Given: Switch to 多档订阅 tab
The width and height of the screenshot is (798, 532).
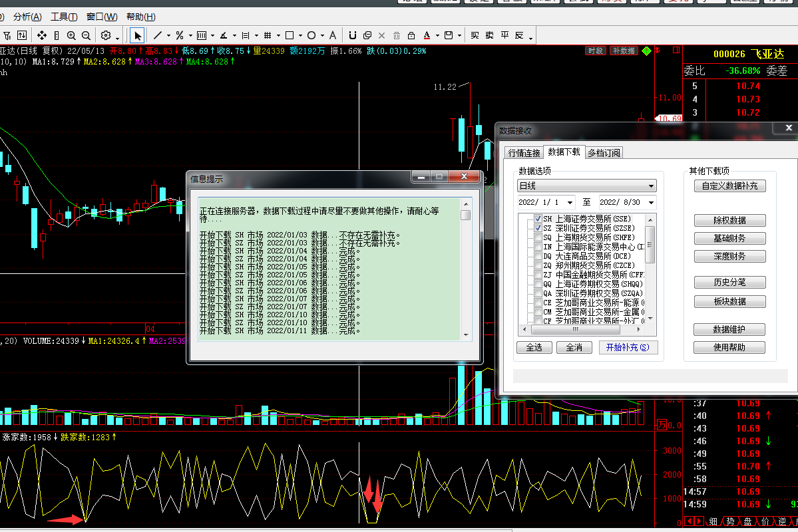Looking at the screenshot, I should pyautogui.click(x=604, y=152).
